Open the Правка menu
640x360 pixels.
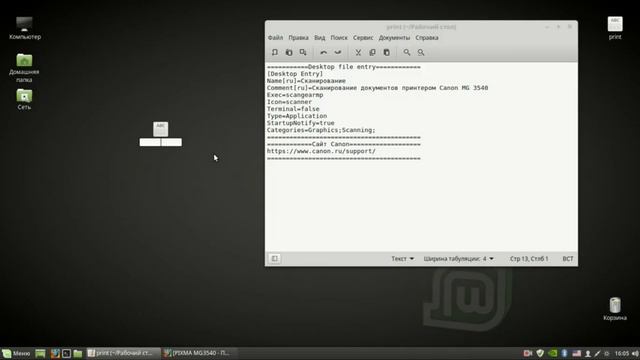tap(298, 38)
